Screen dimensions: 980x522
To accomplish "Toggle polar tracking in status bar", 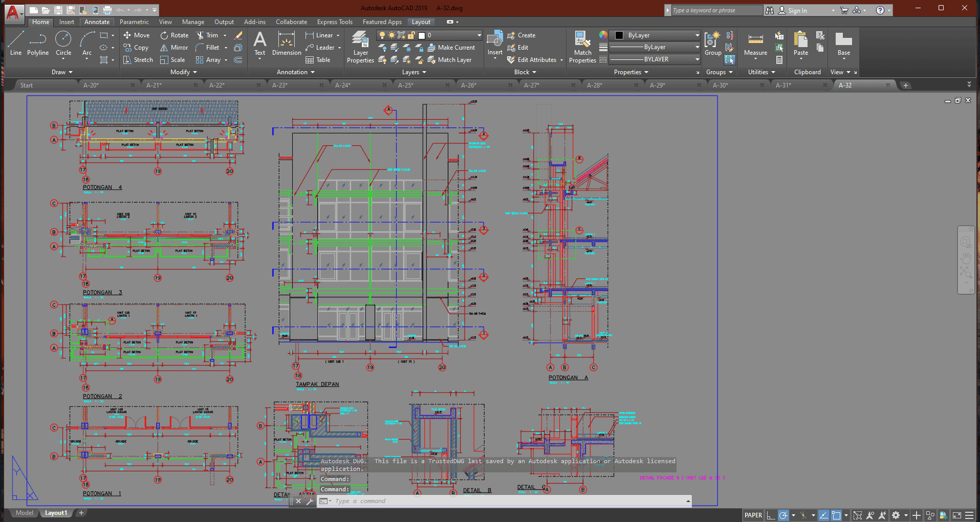I will pyautogui.click(x=783, y=515).
